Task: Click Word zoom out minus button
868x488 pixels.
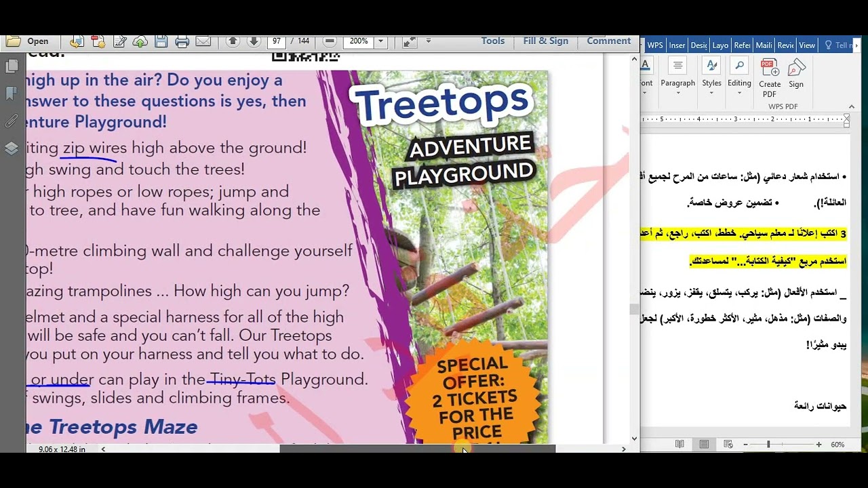Action: [x=745, y=445]
